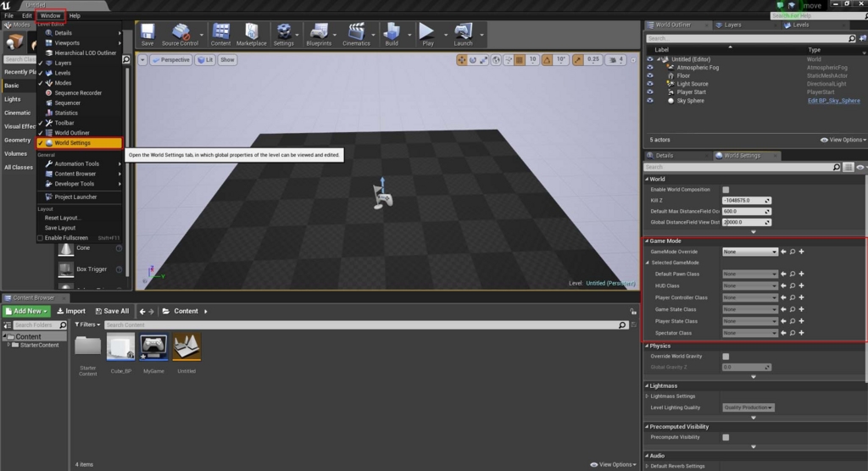This screenshot has width=868, height=471.
Task: Open the Marketplace from the toolbar
Action: coord(251,35)
